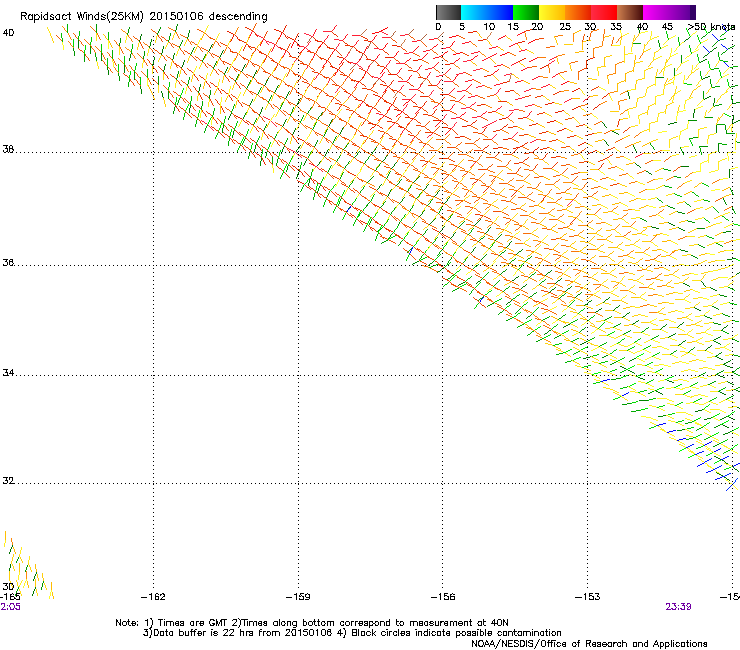This screenshot has width=740, height=650.
Task: Click the cyan-blue 5-15 knots legend segment
Action: pos(487,12)
